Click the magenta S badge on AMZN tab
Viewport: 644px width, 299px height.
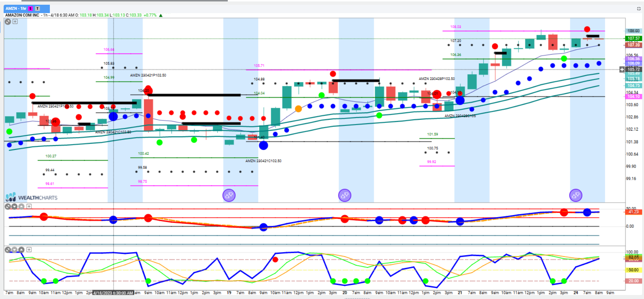(x=31, y=8)
